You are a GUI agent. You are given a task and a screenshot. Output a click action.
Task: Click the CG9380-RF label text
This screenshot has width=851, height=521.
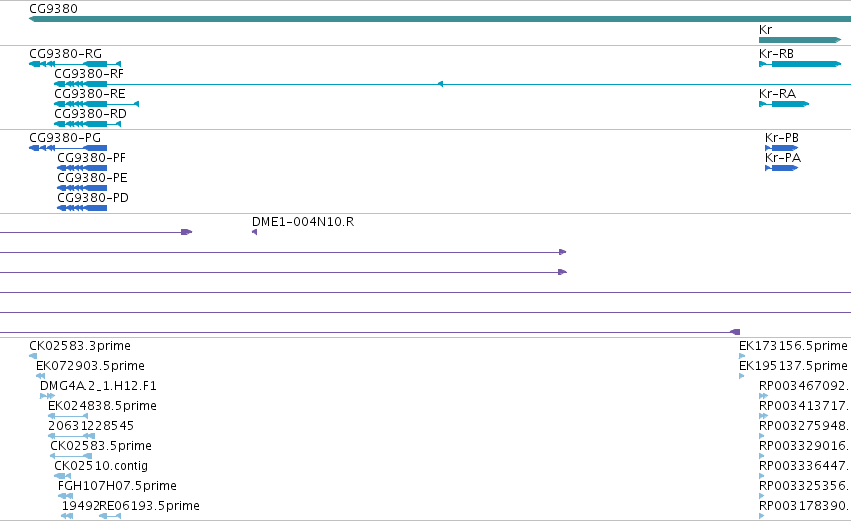[89, 74]
